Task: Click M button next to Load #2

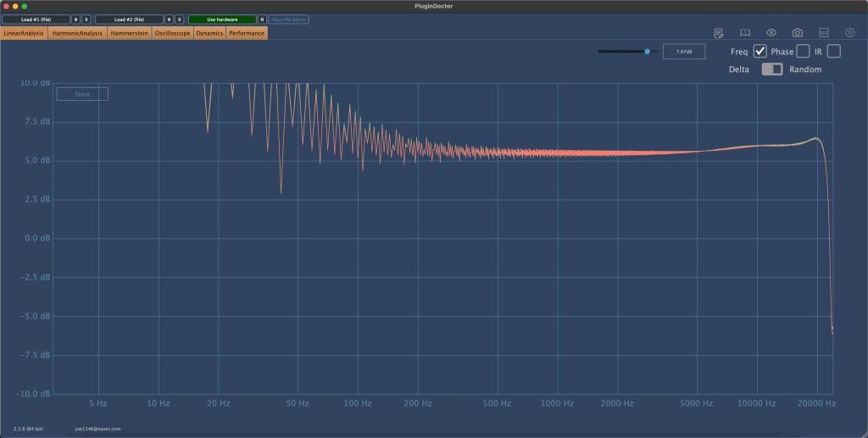Action: pyautogui.click(x=169, y=19)
